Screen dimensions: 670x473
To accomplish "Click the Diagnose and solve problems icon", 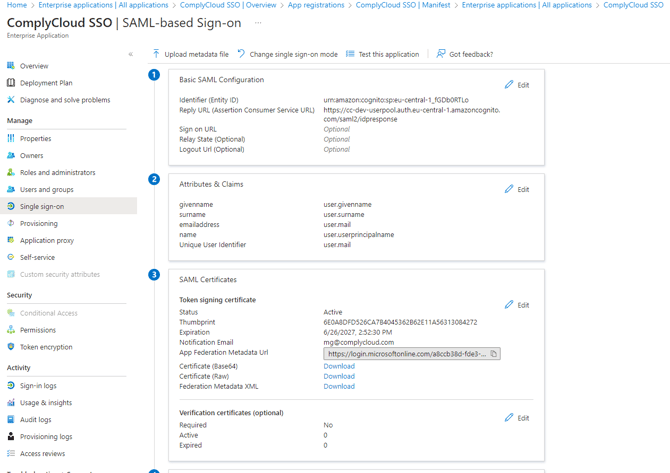I will [11, 100].
